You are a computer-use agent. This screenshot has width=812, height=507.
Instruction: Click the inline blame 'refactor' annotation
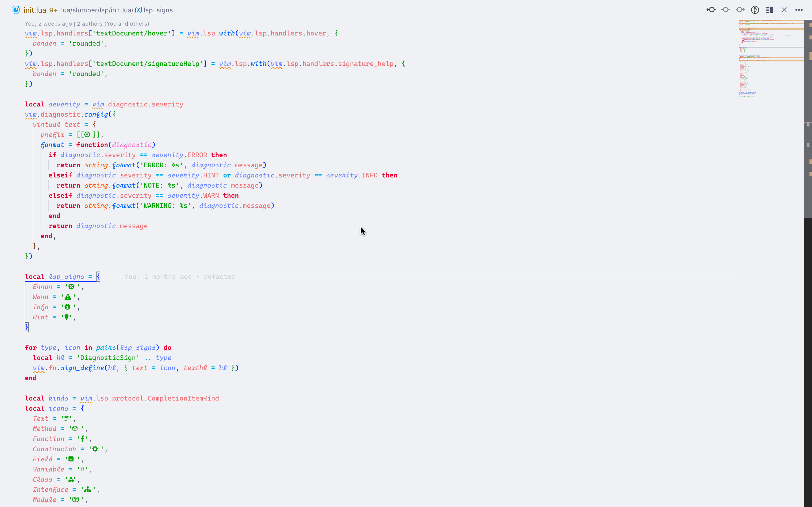click(x=219, y=277)
